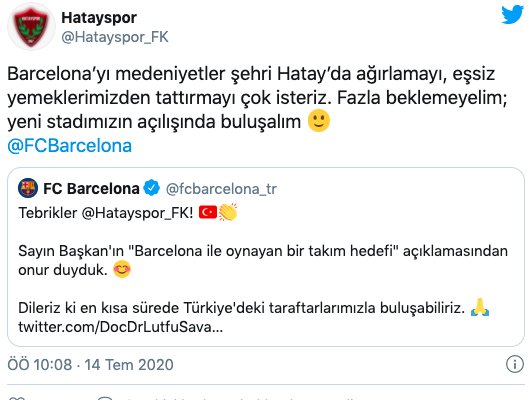Open the @Hatayspor_FK handle under the name
This screenshot has width=530, height=400.
[x=115, y=37]
